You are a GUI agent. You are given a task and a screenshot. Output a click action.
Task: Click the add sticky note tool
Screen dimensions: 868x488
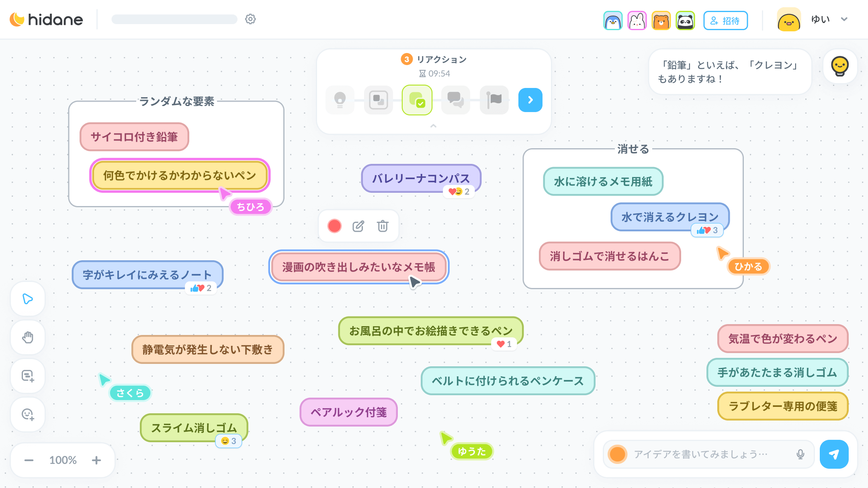click(28, 376)
